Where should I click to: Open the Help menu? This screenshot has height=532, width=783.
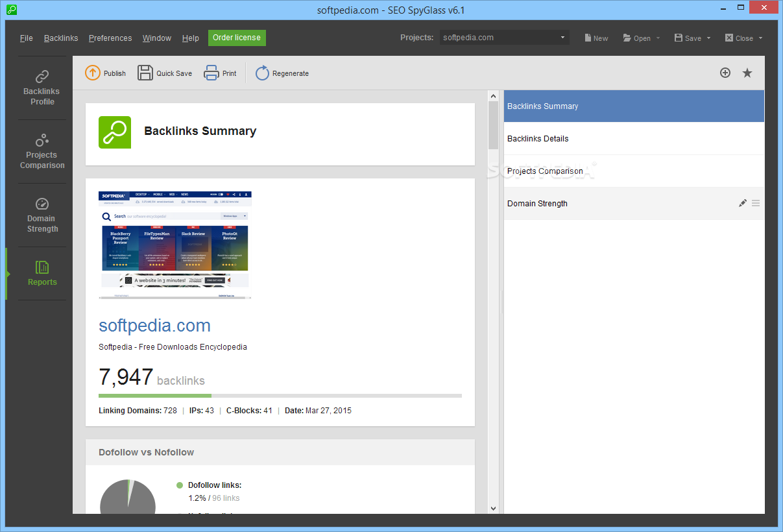[191, 38]
